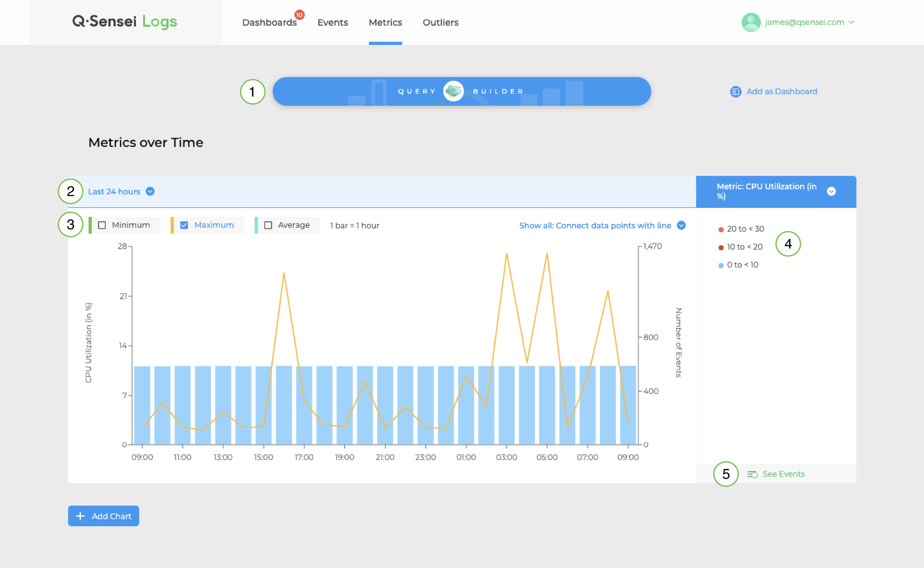The image size is (924, 568).
Task: Click the See Events link
Action: 784,474
